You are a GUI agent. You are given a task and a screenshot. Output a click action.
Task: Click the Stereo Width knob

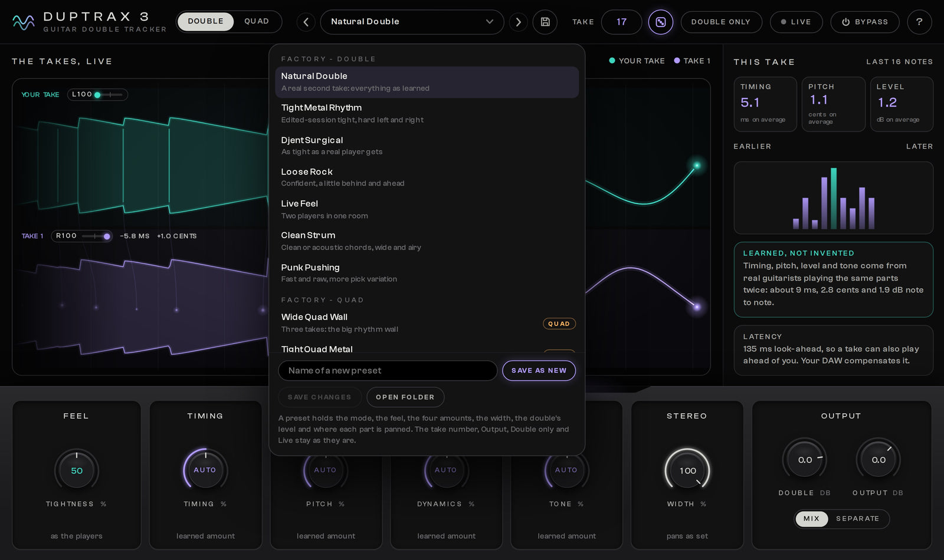pos(687,471)
